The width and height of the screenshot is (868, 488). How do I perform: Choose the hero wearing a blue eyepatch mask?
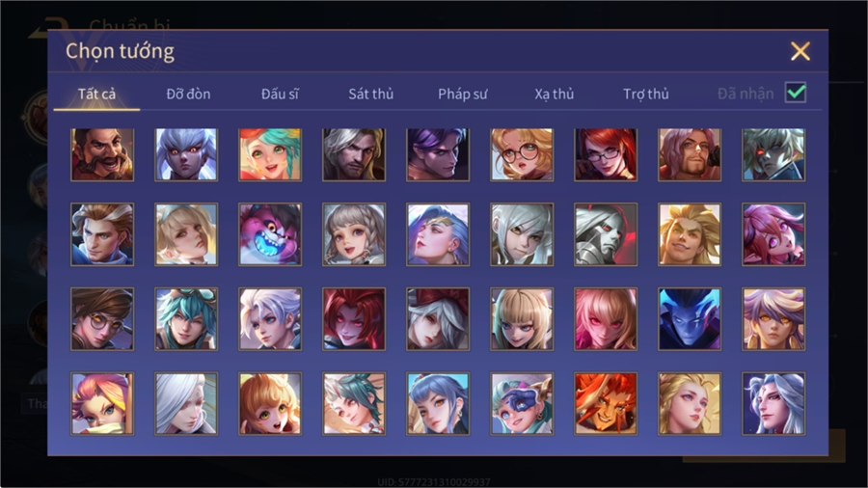click(x=522, y=403)
